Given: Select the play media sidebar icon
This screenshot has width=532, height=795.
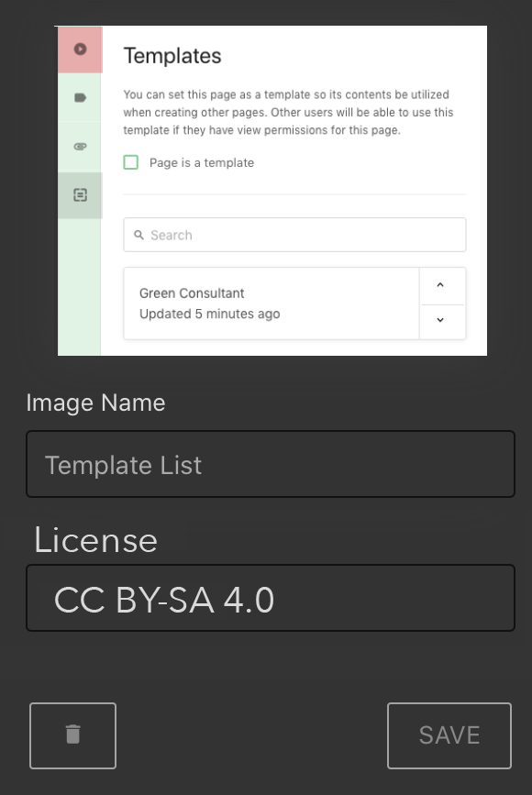Looking at the screenshot, I should pos(79,50).
